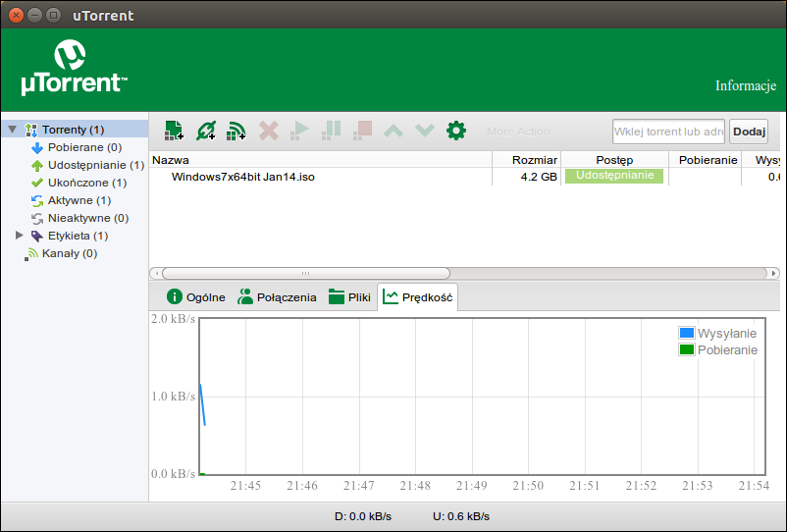
Task: Switch to the Ogólne tab
Action: (x=195, y=297)
